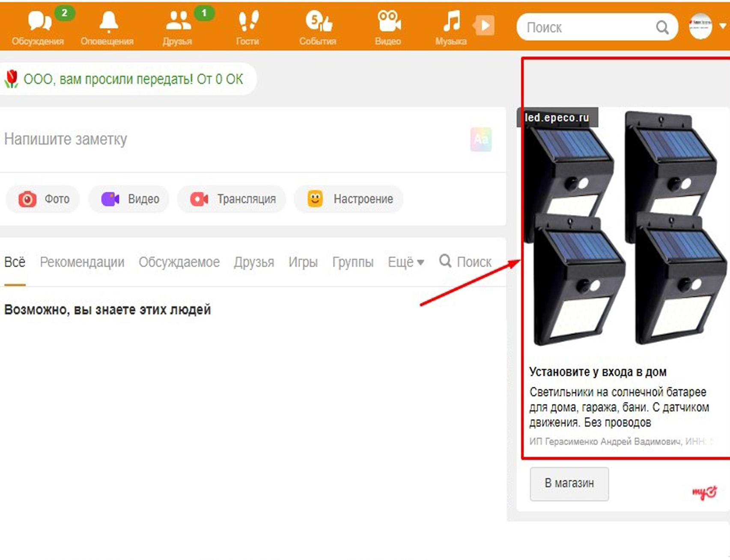Open Гости footprints icon
Viewport: 730px width, 560px height.
pyautogui.click(x=248, y=21)
